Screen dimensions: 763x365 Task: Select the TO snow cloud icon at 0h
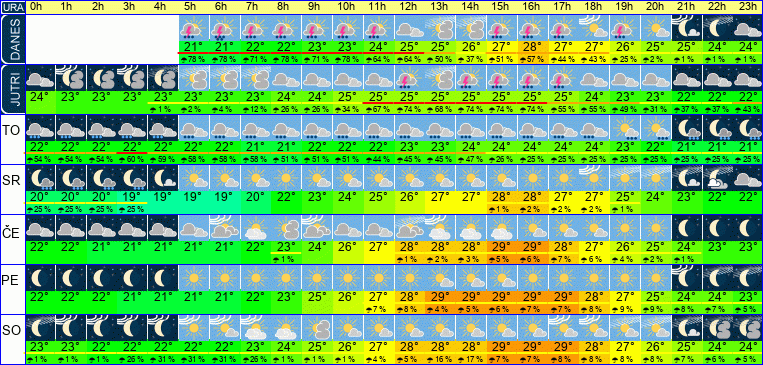[x=40, y=128]
